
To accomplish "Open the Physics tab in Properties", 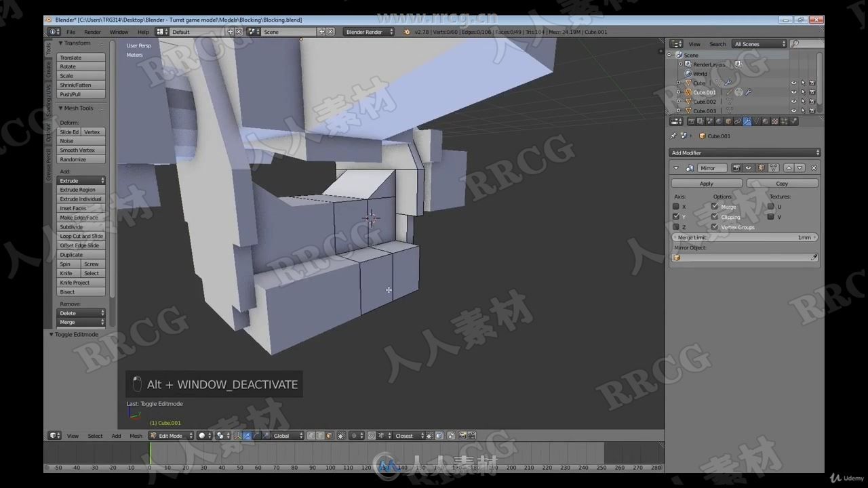I will pos(793,121).
